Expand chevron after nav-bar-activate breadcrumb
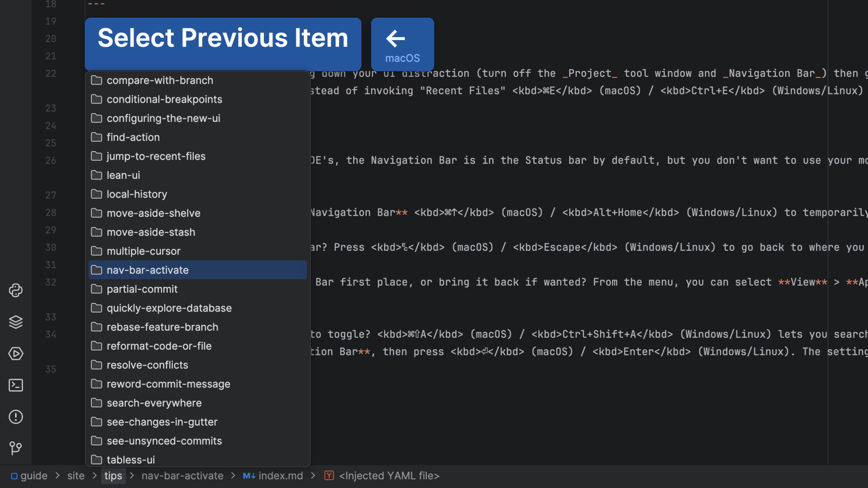The height and width of the screenshot is (488, 868). (233, 476)
